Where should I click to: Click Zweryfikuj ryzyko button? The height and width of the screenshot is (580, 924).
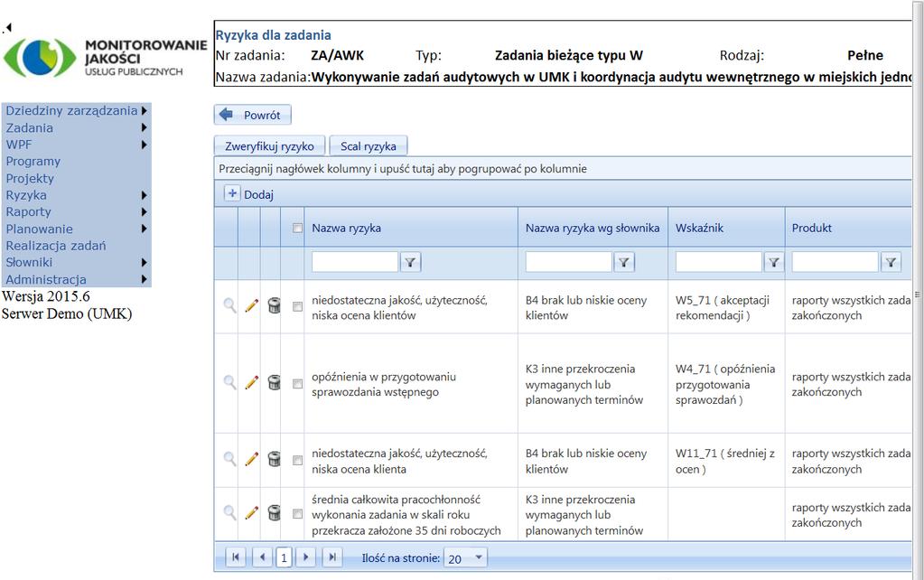coord(269,146)
